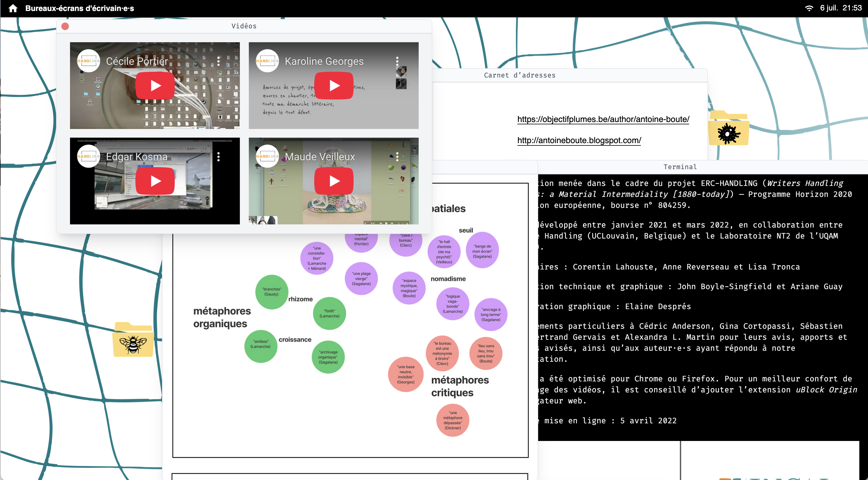Click the Wi-Fi status icon
The width and height of the screenshot is (868, 480).
point(809,8)
